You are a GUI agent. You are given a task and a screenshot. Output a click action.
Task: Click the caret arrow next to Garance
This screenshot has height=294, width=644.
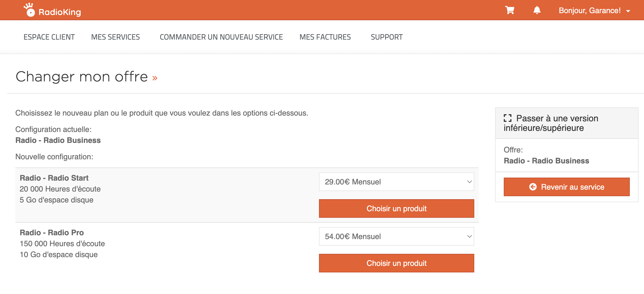628,11
